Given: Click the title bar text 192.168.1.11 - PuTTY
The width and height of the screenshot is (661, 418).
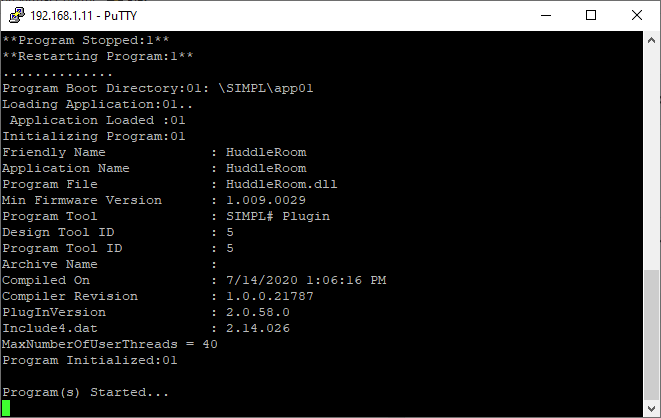Looking at the screenshot, I should [87, 15].
